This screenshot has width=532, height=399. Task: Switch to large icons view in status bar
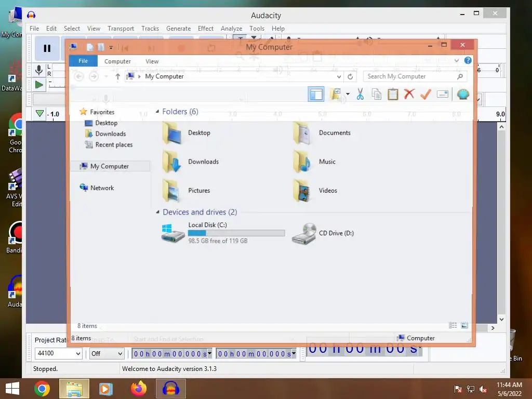(x=464, y=325)
